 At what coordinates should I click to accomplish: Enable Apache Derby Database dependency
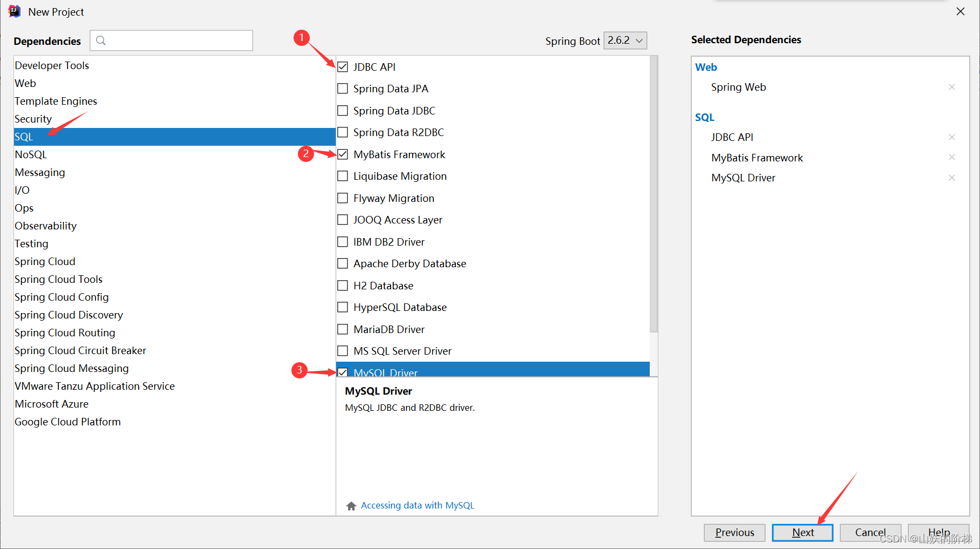point(343,263)
